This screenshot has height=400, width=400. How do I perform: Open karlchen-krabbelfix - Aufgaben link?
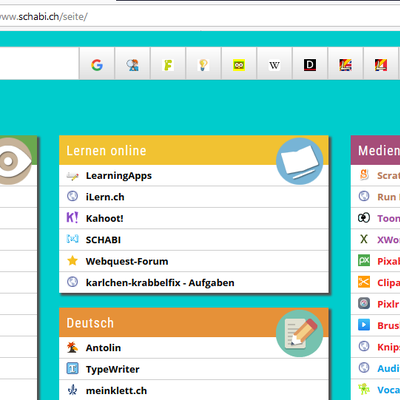pyautogui.click(x=160, y=283)
